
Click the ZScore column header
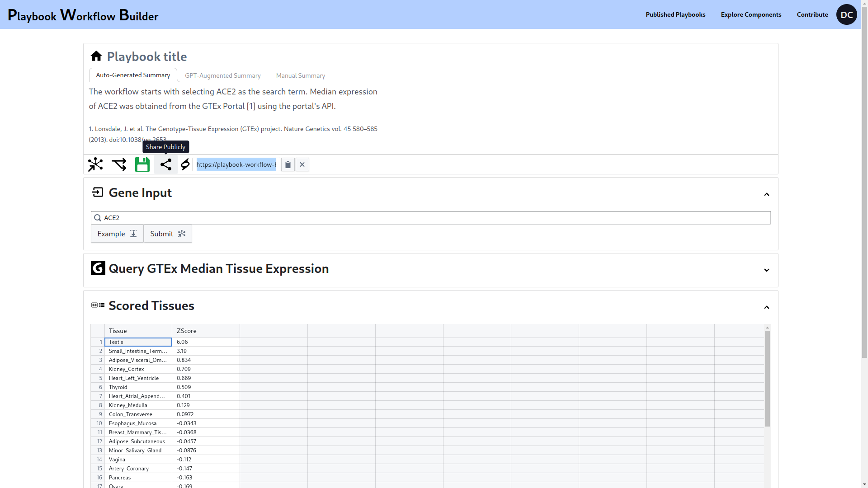pos(206,331)
